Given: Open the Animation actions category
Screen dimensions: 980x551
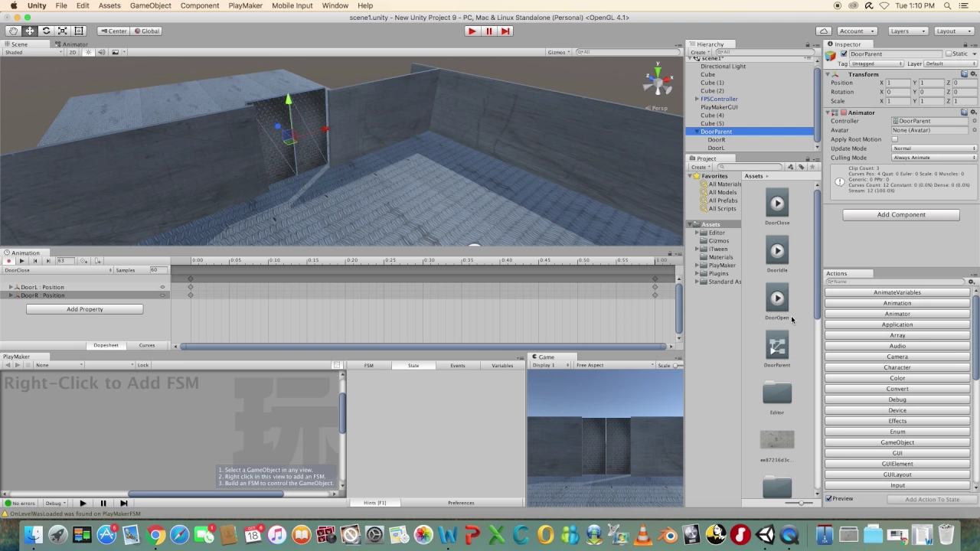Looking at the screenshot, I should [x=897, y=303].
